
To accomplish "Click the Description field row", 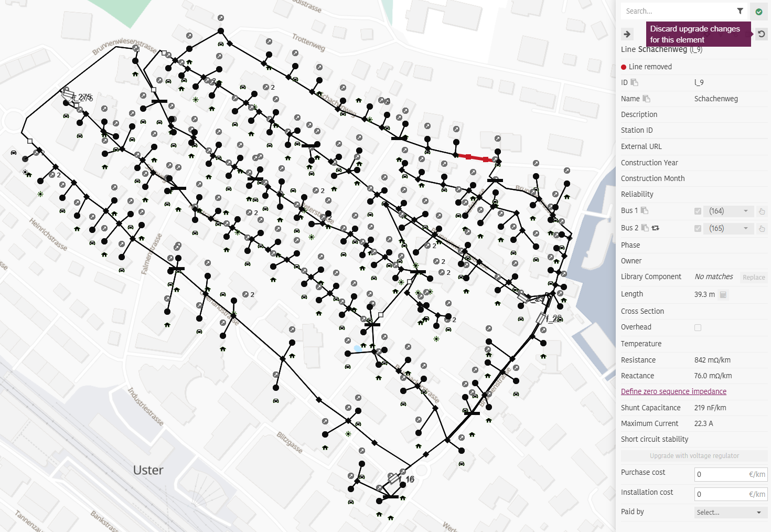I will click(x=694, y=114).
